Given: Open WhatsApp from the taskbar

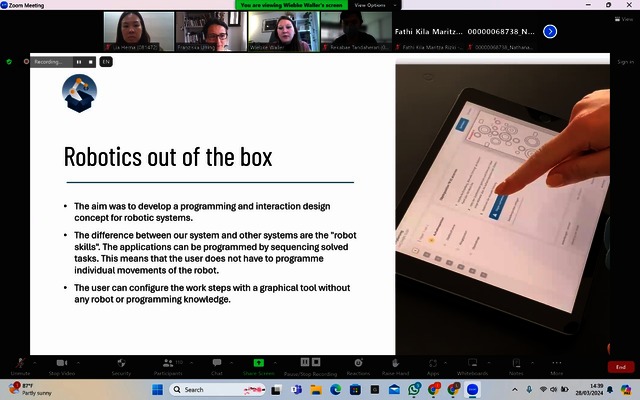Looking at the screenshot, I should 414,390.
